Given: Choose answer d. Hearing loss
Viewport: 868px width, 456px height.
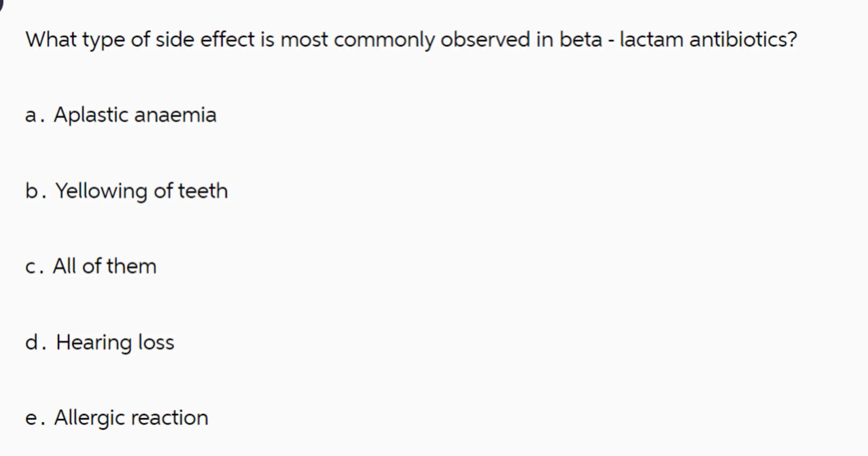Looking at the screenshot, I should (x=115, y=342).
